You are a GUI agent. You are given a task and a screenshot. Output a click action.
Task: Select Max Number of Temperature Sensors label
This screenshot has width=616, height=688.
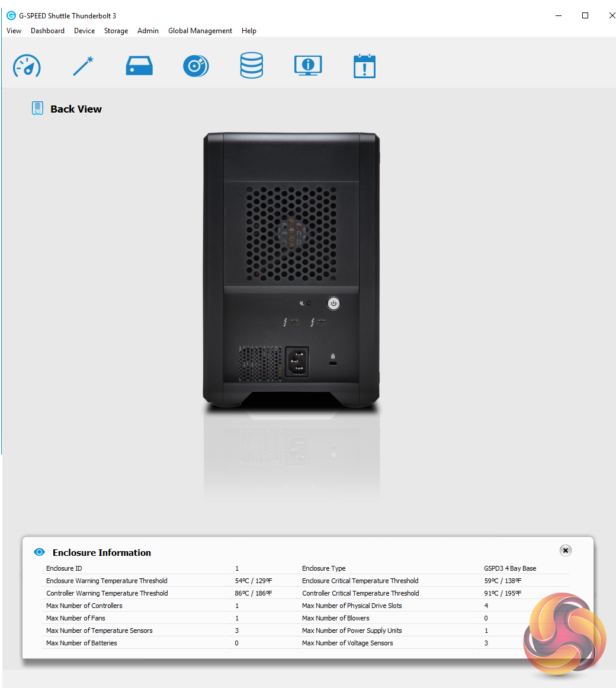[99, 631]
